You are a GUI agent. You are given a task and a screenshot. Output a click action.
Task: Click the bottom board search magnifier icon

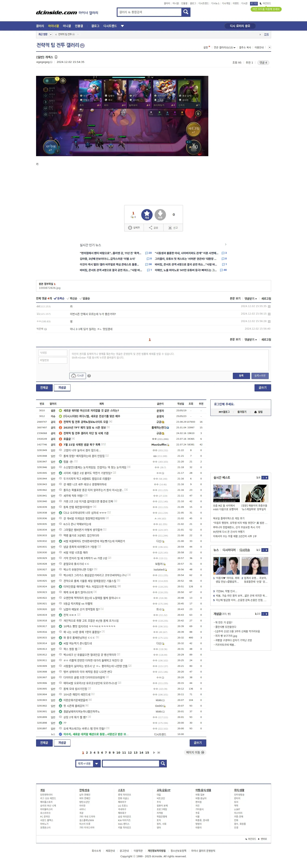coord(163,763)
